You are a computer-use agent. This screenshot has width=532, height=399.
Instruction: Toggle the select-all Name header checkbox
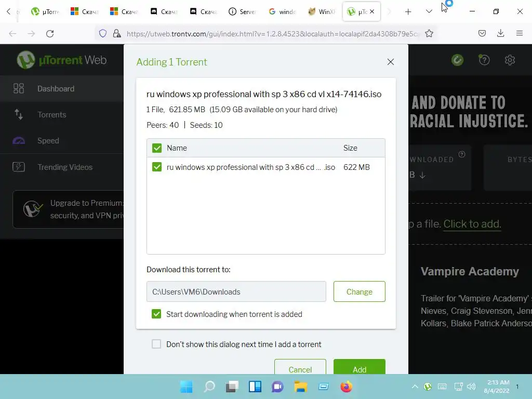(x=157, y=148)
